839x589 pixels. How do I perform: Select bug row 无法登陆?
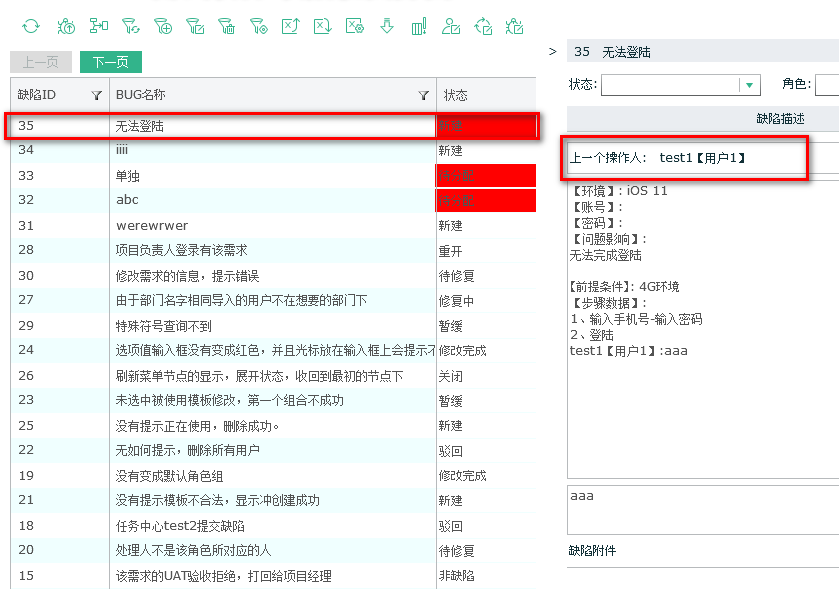coord(273,126)
